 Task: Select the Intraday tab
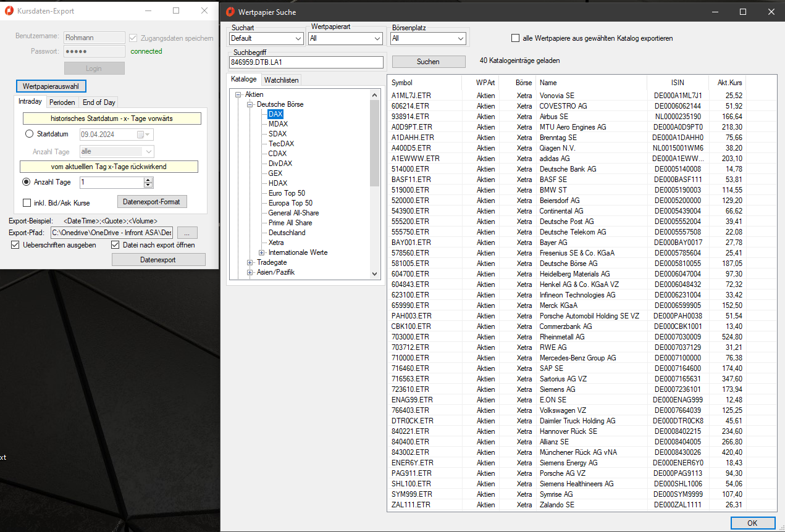tap(30, 102)
